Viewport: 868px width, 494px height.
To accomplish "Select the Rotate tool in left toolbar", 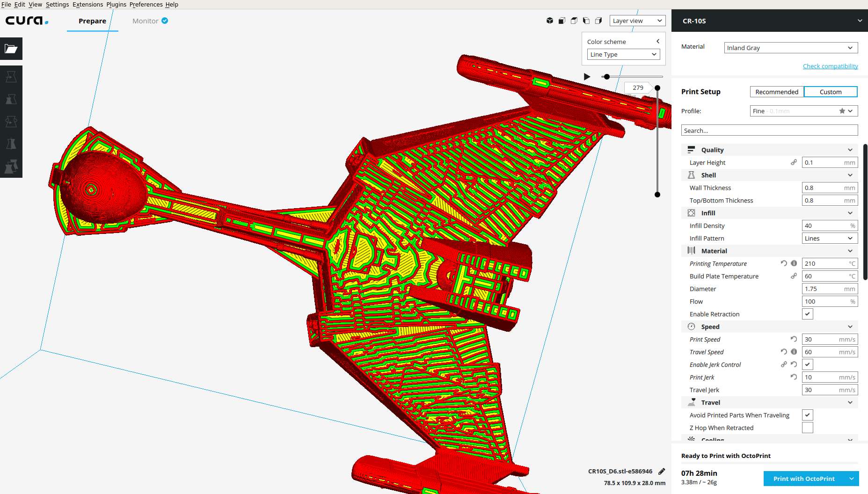I will 11,122.
